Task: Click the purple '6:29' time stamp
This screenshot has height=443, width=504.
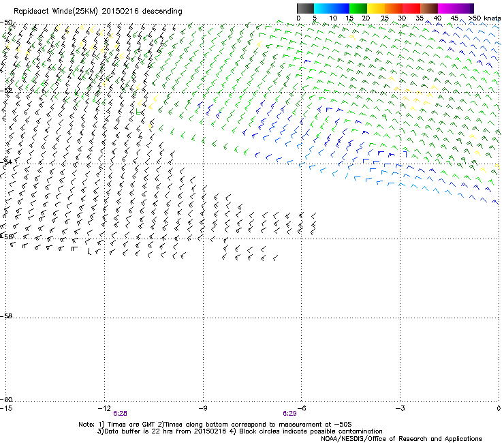Action: click(x=289, y=414)
